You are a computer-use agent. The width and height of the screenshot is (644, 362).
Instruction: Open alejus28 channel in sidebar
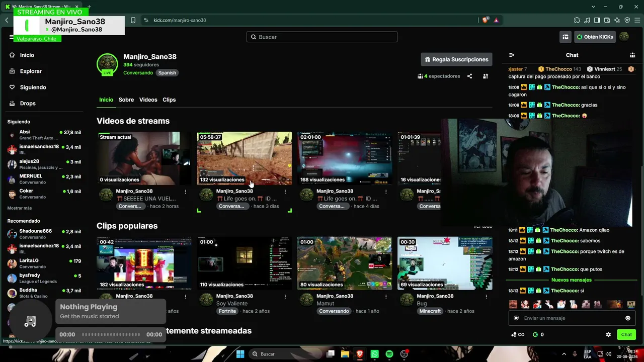point(44,164)
